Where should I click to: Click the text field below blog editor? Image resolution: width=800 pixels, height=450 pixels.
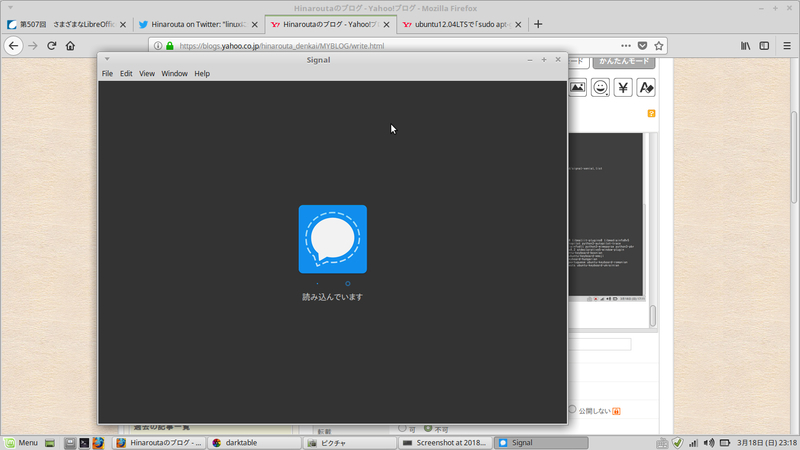[x=599, y=344]
